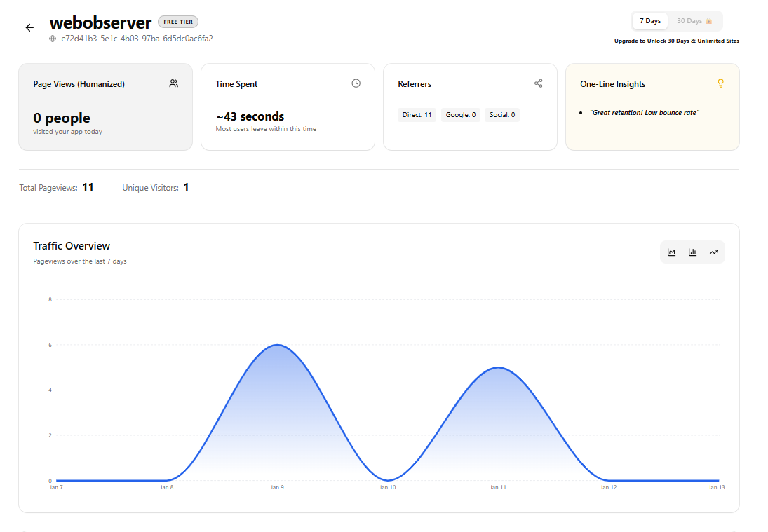Open the Page Views (Humanized) card
Viewport: 768px width, 532px height.
point(105,107)
